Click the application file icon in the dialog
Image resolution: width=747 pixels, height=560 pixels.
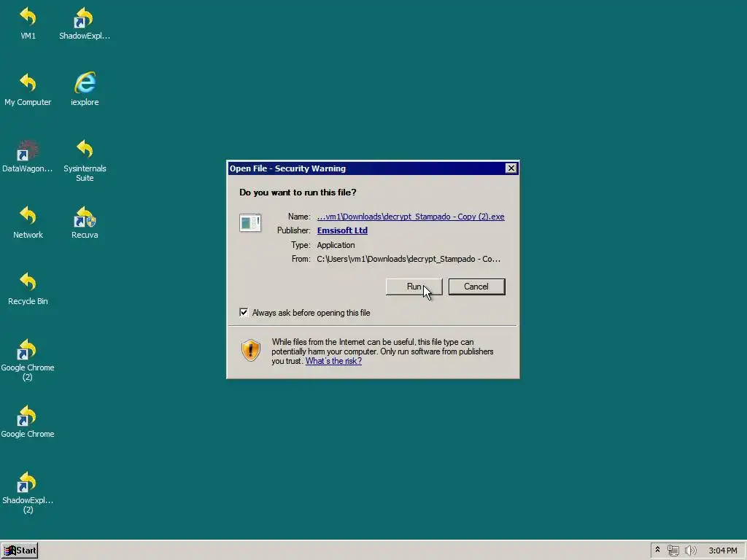(250, 222)
